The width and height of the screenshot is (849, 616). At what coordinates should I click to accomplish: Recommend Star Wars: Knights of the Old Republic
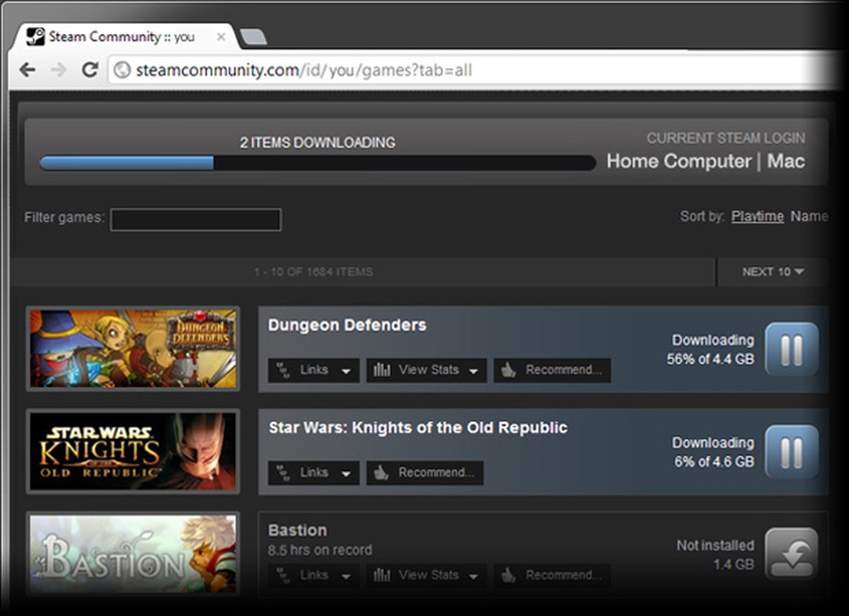coord(424,472)
